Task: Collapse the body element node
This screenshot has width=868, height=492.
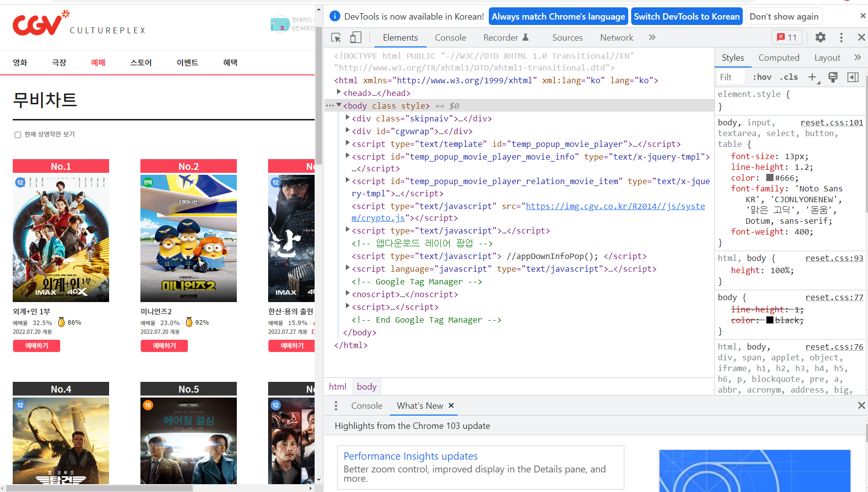Action: pos(339,105)
